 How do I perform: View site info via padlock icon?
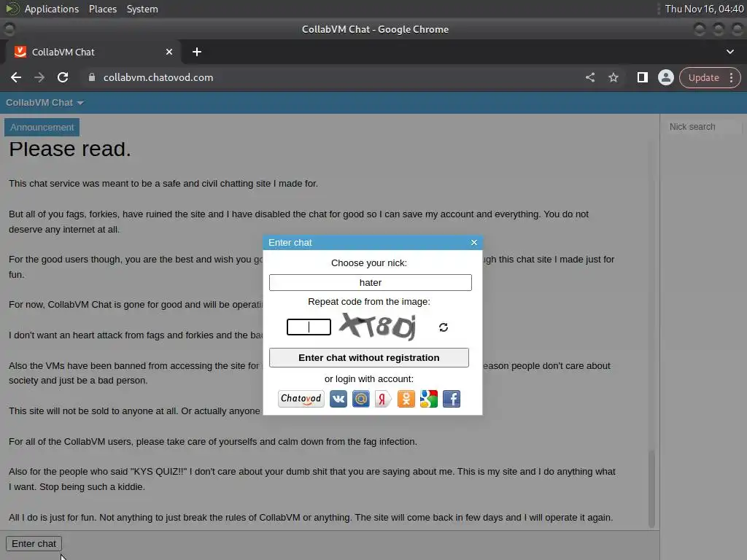[92, 77]
